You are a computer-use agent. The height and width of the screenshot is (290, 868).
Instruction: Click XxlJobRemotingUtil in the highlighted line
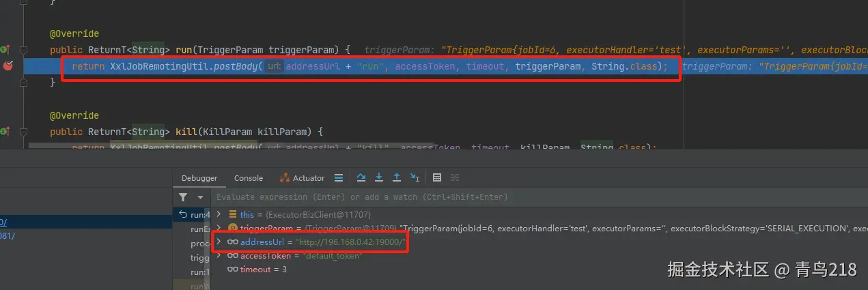pyautogui.click(x=159, y=66)
